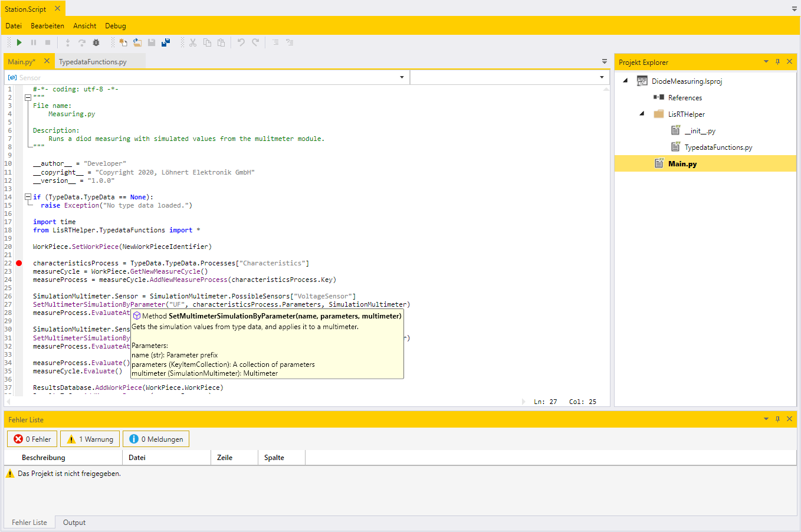Screen dimensions: 801x532
Task: Pin the Projekt Explorer panel
Action: [x=777, y=62]
